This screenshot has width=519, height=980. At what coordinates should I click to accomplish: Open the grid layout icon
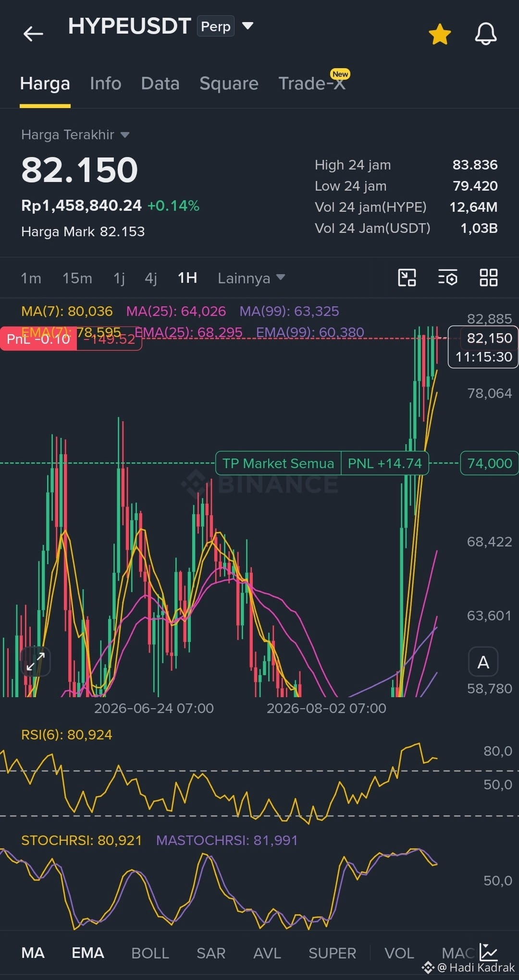click(x=489, y=278)
